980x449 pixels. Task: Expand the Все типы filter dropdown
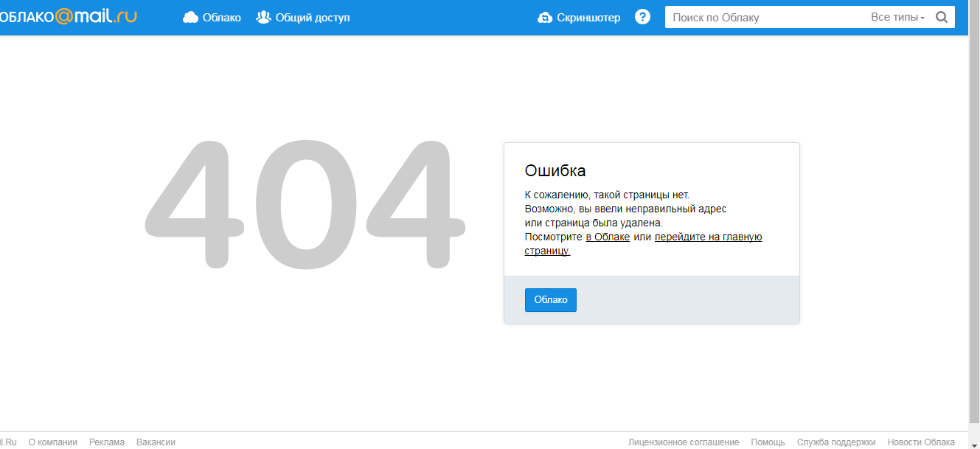coord(897,18)
